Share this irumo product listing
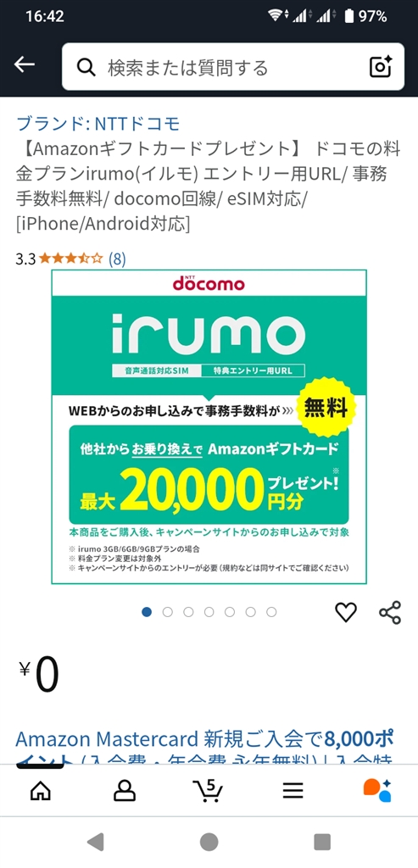Viewport: 418px width, 868px height. point(390,612)
